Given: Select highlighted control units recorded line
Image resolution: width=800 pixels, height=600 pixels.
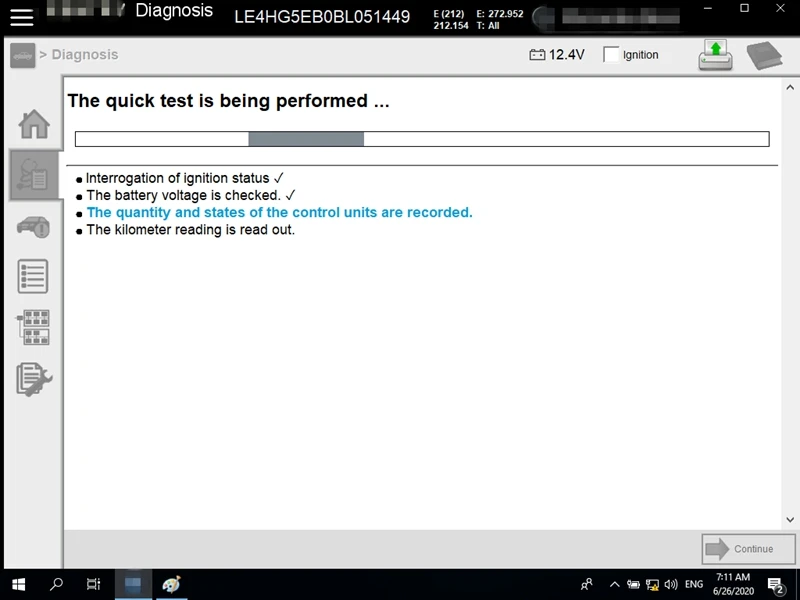Looking at the screenshot, I should pos(274,212).
